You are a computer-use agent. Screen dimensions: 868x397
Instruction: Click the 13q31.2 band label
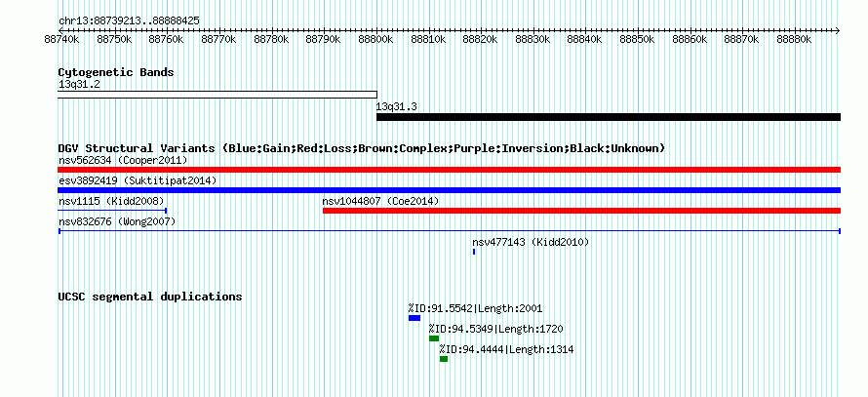79,85
